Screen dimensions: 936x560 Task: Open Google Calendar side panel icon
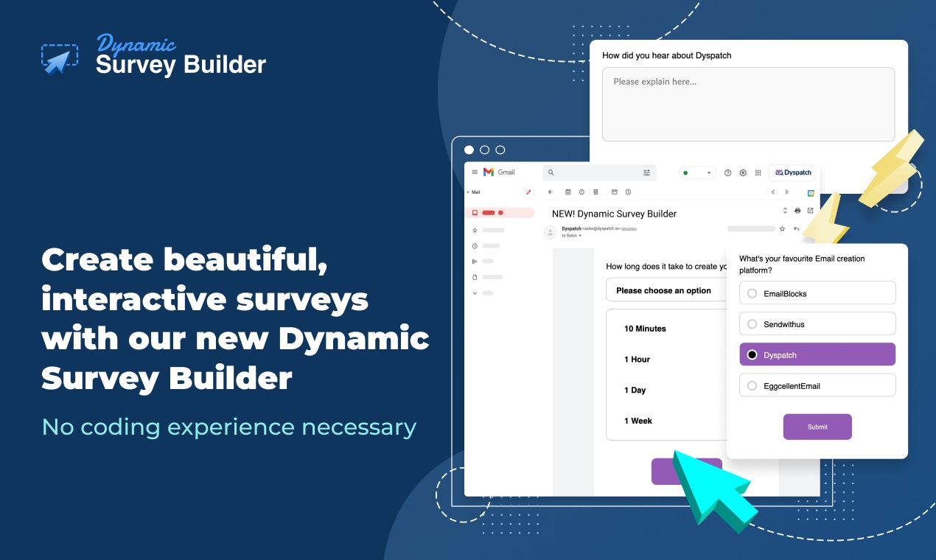point(811,193)
